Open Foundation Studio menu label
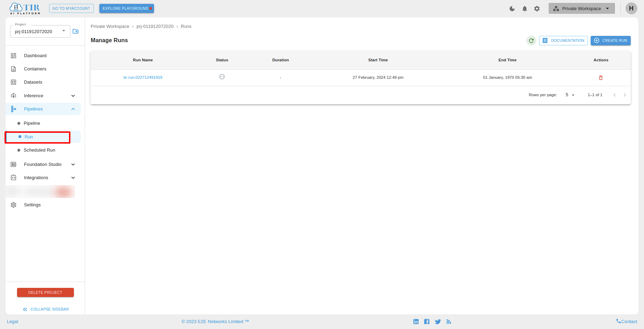The width and height of the screenshot is (644, 329). [x=43, y=164]
